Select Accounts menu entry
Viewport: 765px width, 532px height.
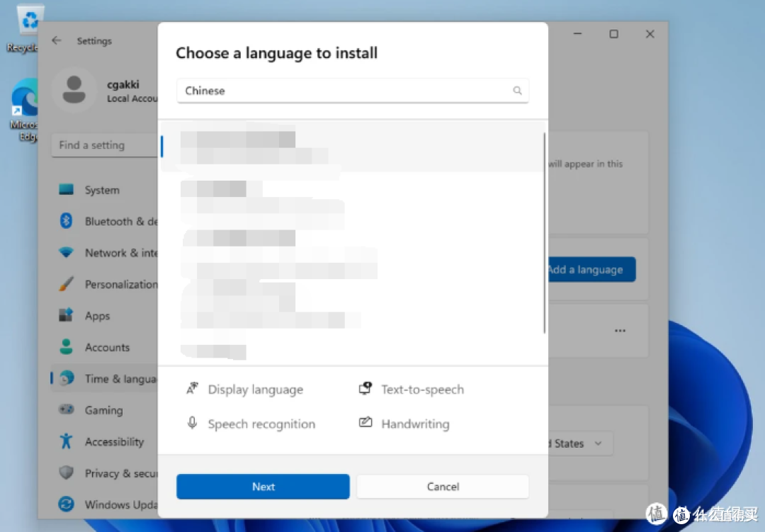pos(108,347)
